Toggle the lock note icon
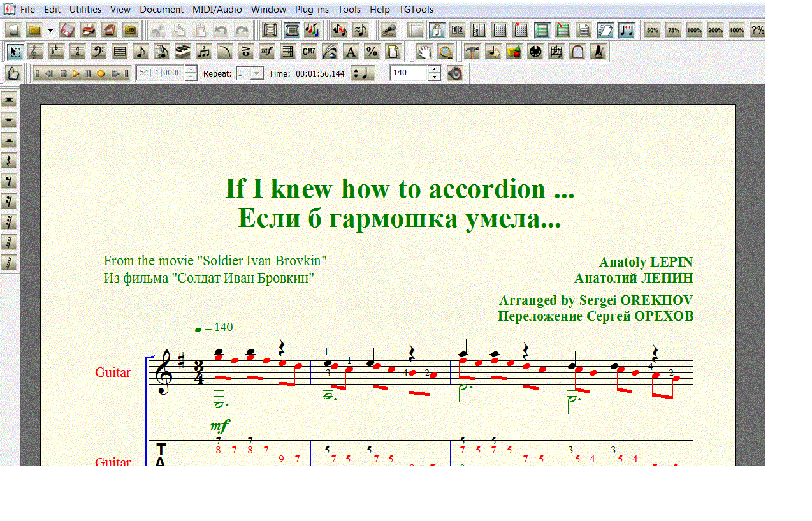This screenshot has width=812, height=521. (437, 30)
